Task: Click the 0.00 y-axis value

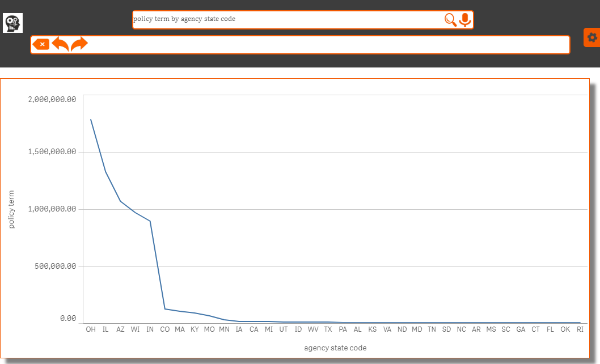Action: (x=68, y=319)
